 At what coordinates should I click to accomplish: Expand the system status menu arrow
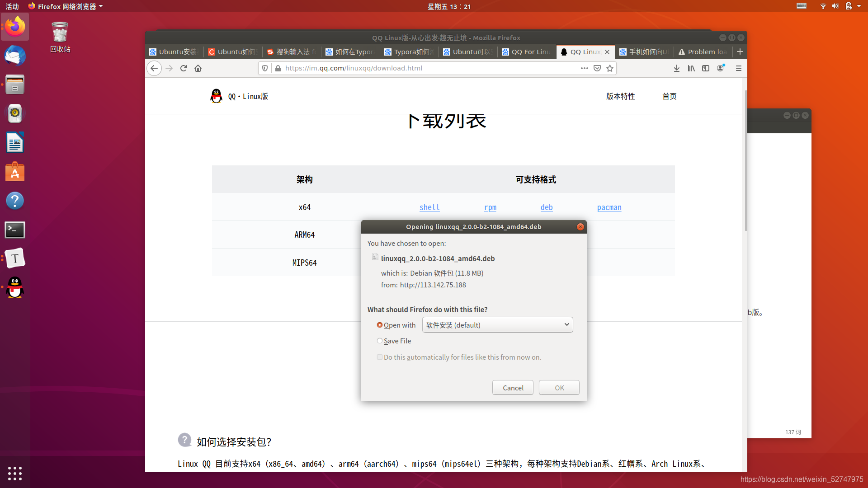click(859, 6)
